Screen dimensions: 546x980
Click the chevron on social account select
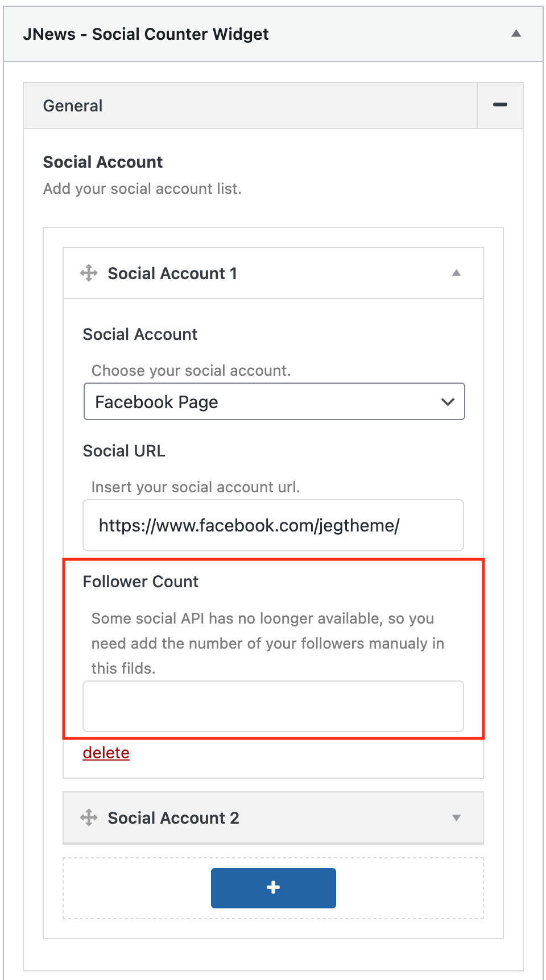click(x=448, y=402)
